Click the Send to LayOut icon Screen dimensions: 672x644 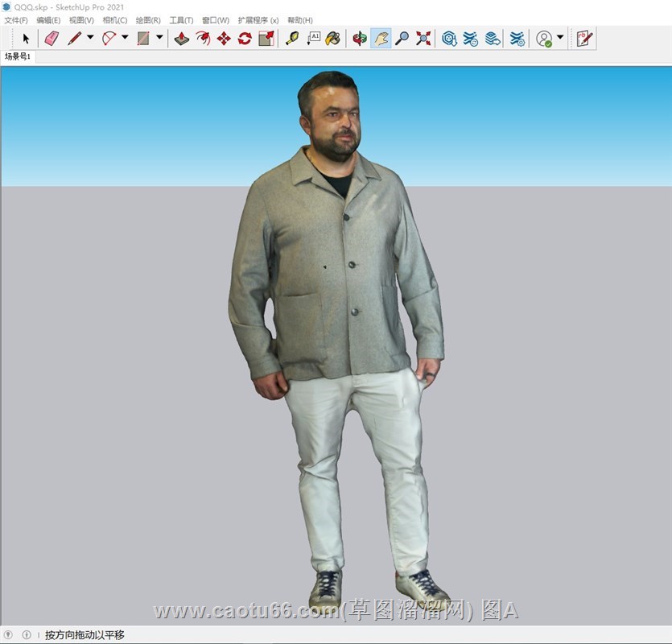click(x=493, y=39)
